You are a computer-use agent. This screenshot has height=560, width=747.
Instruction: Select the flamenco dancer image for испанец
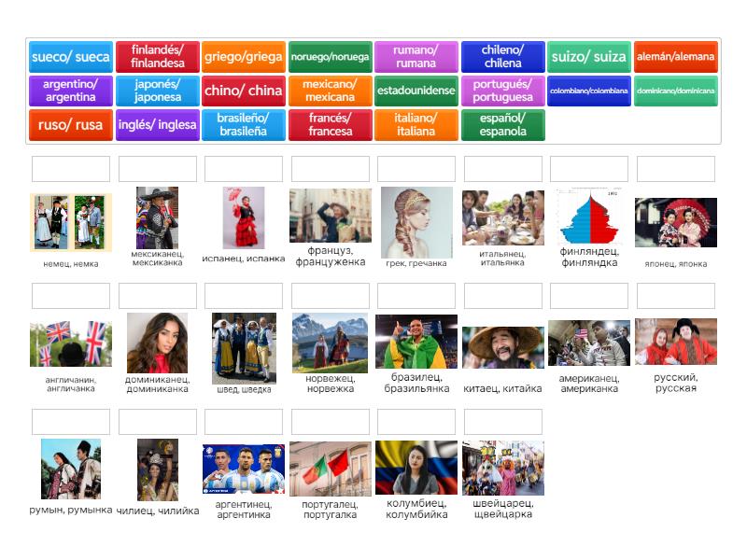pos(244,217)
